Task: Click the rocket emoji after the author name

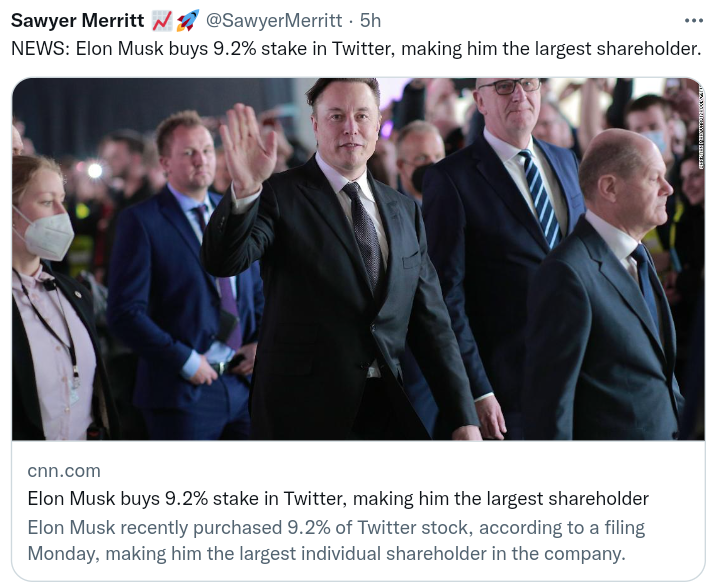Action: pyautogui.click(x=187, y=20)
